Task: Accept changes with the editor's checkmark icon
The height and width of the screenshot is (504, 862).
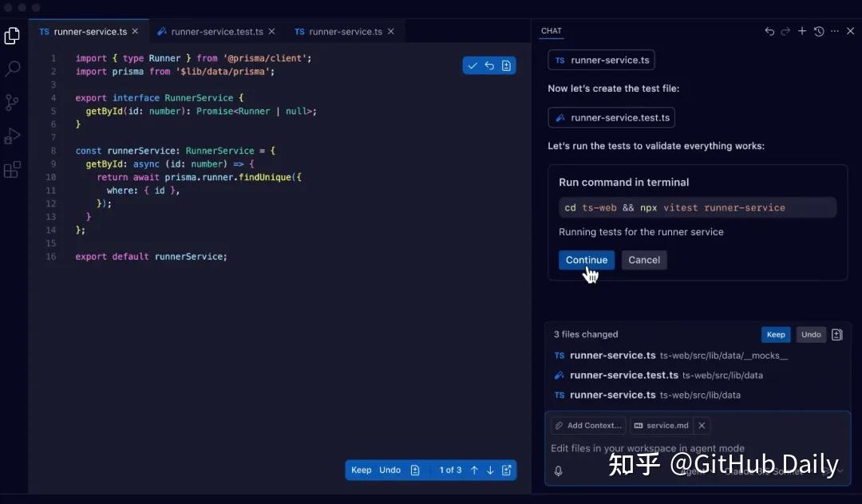Action: coord(473,66)
